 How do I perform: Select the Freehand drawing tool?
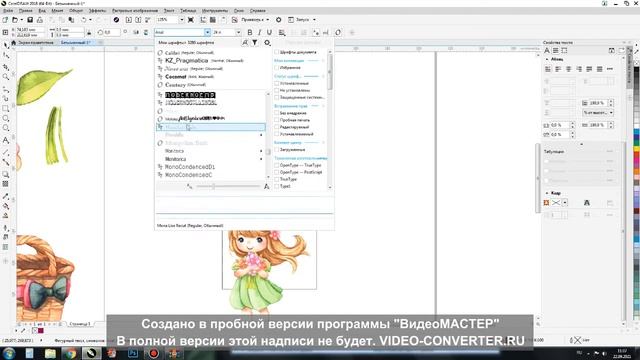6,88
